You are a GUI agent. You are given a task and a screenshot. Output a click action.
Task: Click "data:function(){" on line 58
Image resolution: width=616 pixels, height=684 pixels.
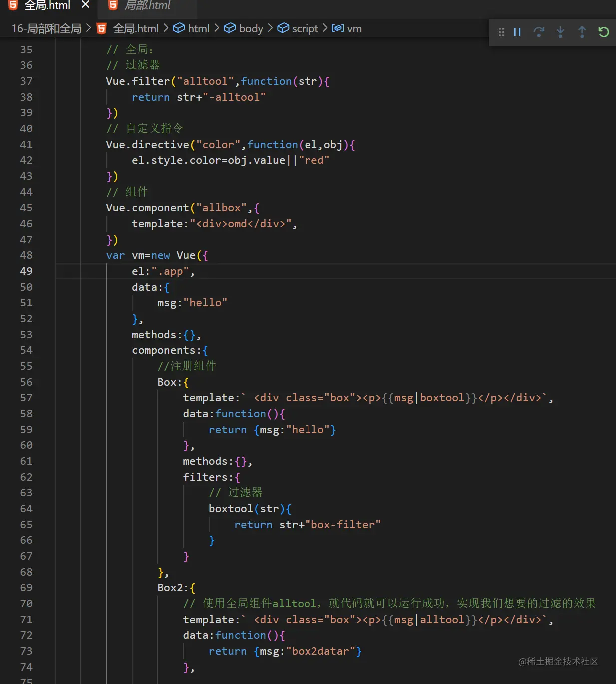[x=234, y=414]
